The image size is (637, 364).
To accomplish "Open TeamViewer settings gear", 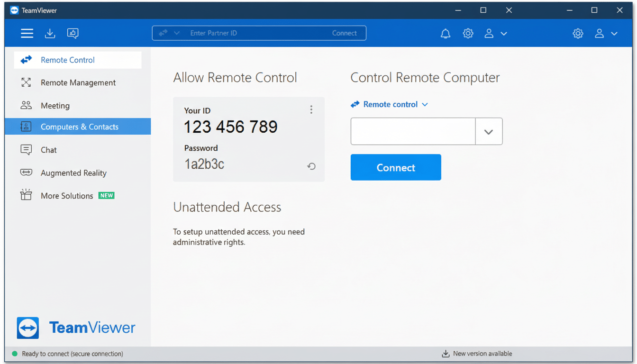I will (x=468, y=33).
